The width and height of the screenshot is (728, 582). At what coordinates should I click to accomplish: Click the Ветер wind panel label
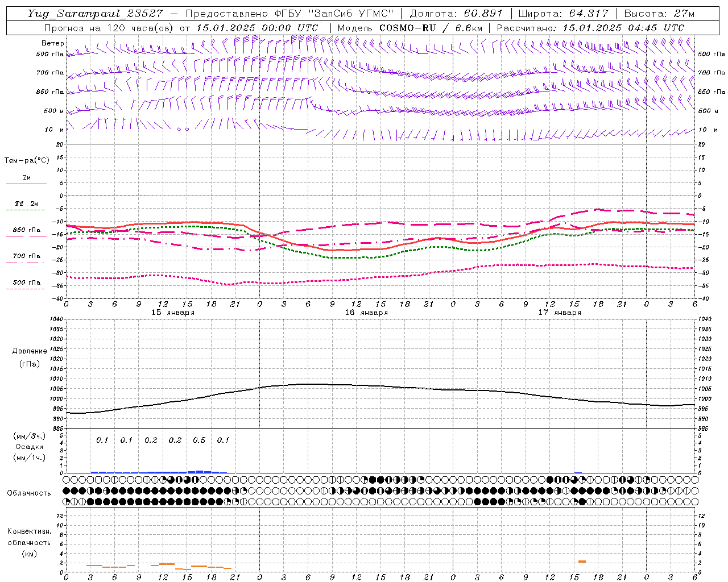[53, 43]
